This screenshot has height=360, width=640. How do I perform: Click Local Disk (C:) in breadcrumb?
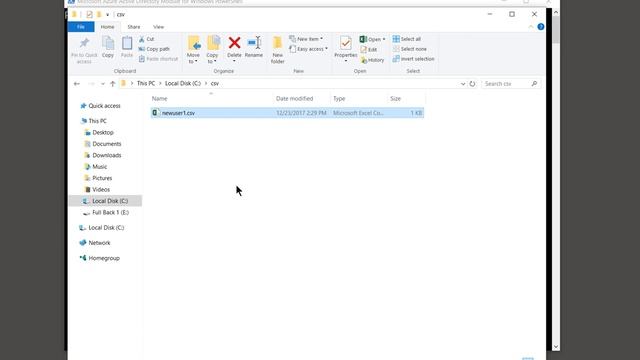[x=183, y=83]
